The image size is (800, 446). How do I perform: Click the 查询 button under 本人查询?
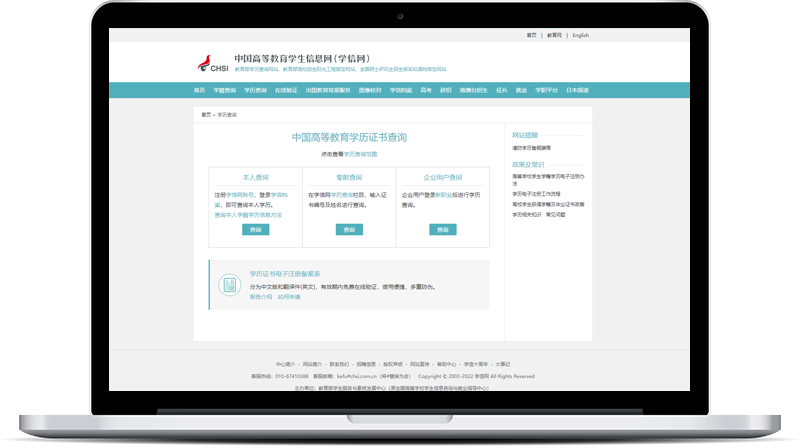click(256, 230)
